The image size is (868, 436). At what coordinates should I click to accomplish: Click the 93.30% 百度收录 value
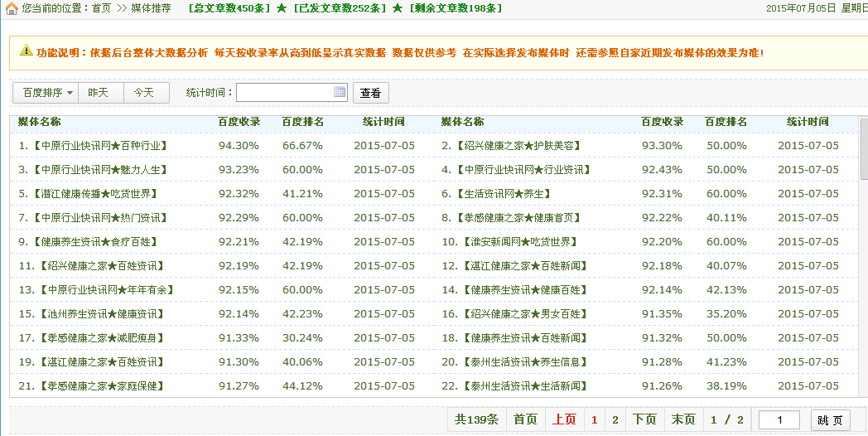click(x=662, y=146)
